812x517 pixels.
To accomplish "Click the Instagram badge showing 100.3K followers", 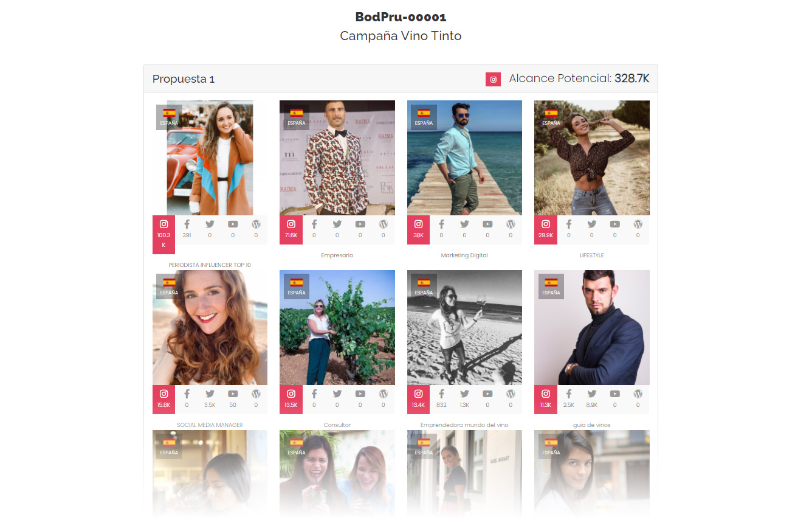I will [x=163, y=235].
